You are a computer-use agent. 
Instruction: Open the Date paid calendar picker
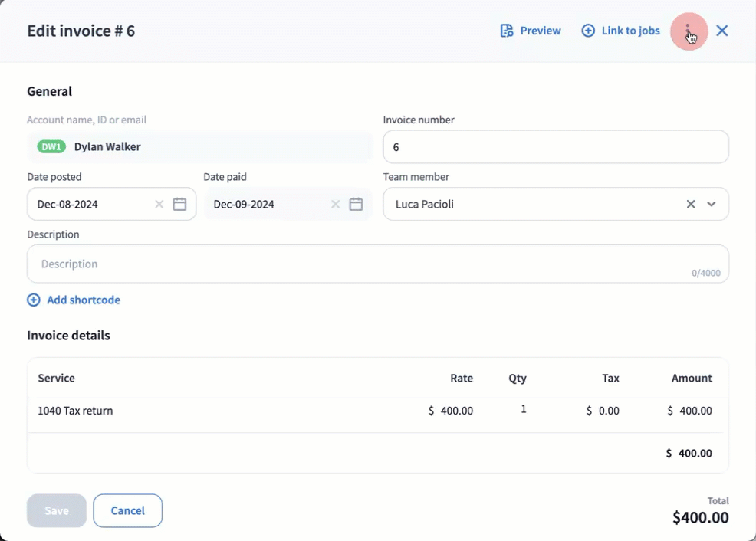coord(356,205)
